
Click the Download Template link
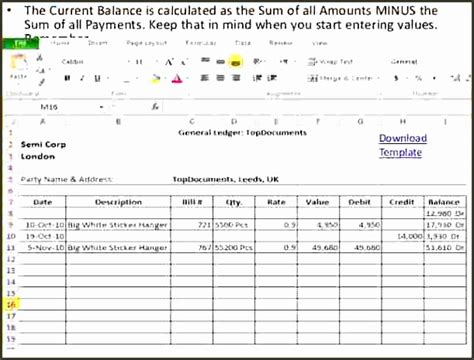tap(403, 145)
